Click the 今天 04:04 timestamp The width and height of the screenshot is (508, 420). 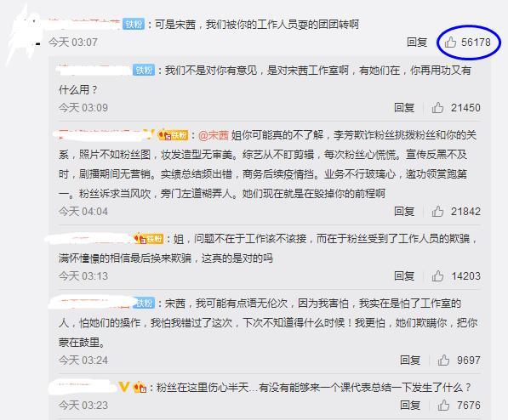(x=83, y=212)
